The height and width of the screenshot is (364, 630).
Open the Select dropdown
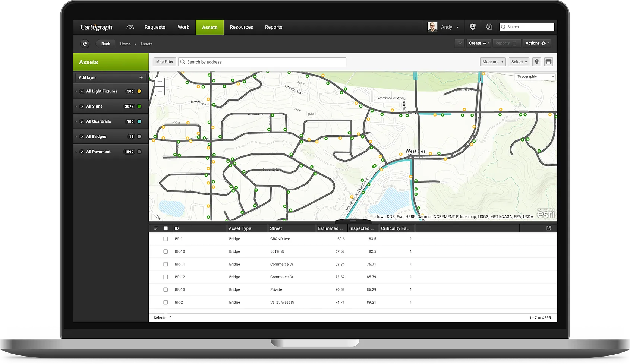[x=519, y=62]
